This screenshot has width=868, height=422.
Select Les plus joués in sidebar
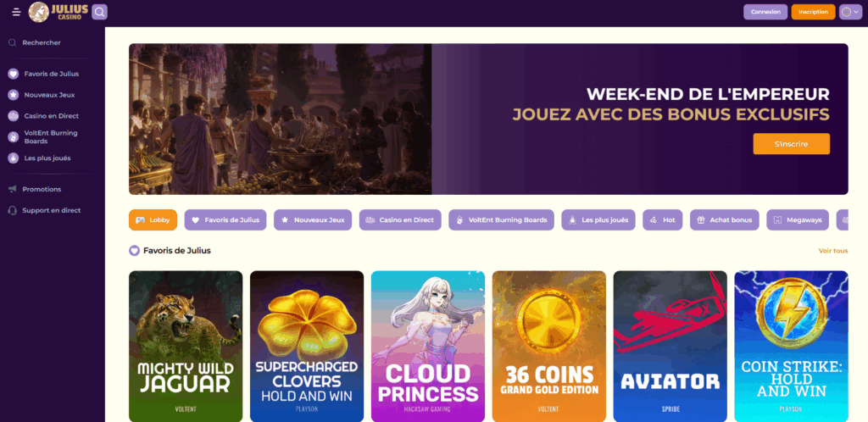(x=50, y=158)
